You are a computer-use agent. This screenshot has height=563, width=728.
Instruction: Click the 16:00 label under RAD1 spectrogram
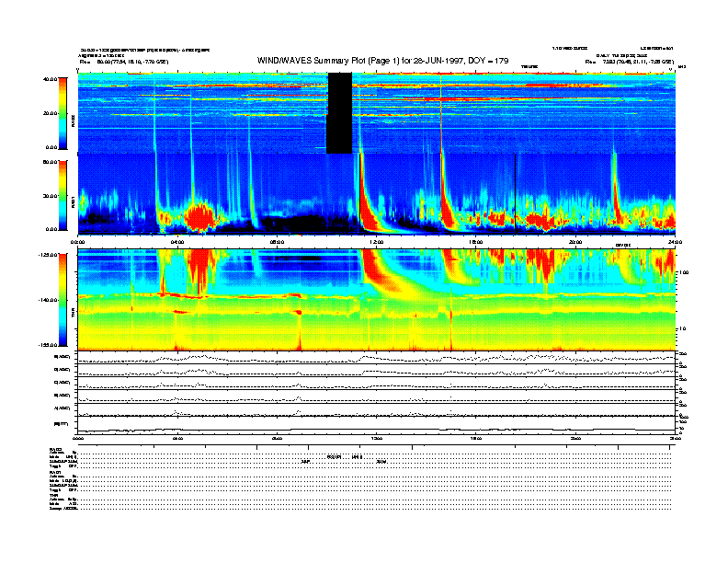click(x=476, y=242)
